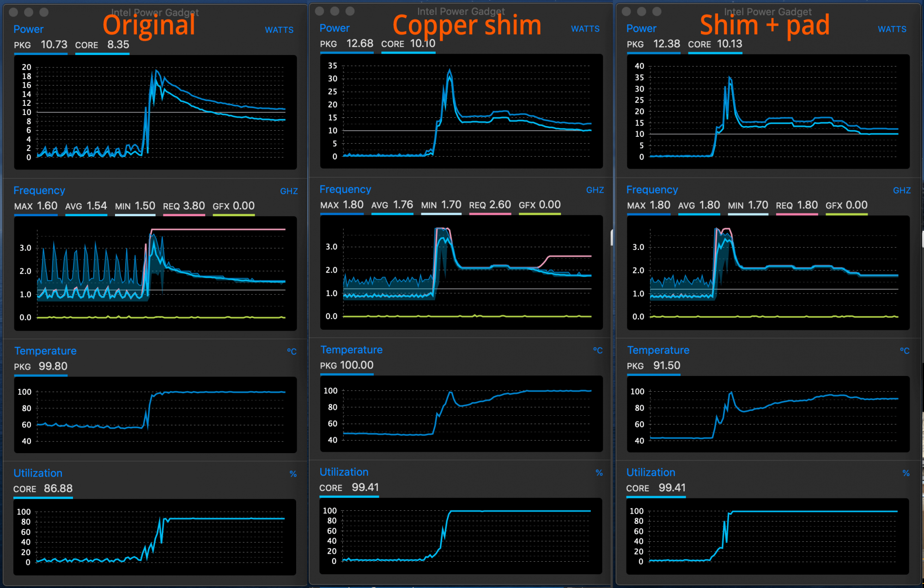Click the GHZ unit label in the Copper shim window
Image resolution: width=924 pixels, height=588 pixels.
point(595,190)
